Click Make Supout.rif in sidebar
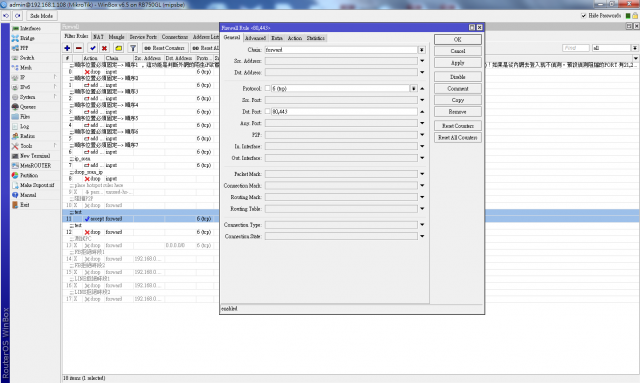The height and width of the screenshot is (383, 640). pos(37,185)
